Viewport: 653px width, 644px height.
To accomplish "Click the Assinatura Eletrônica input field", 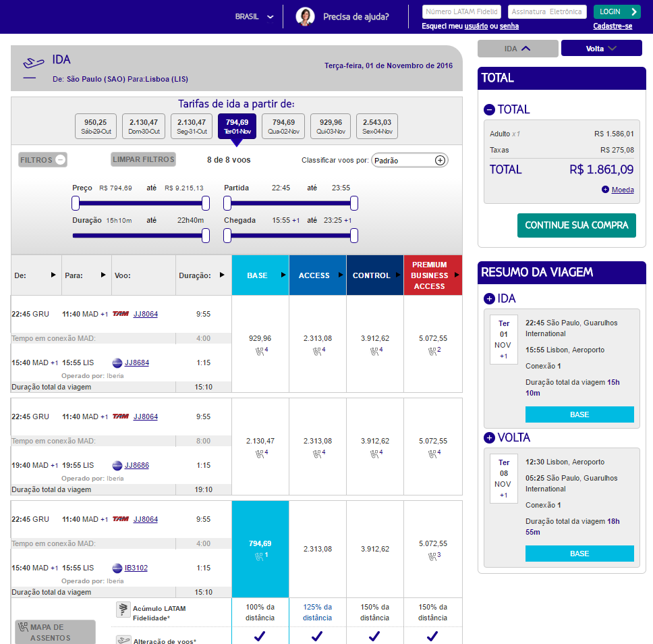I will (547, 11).
